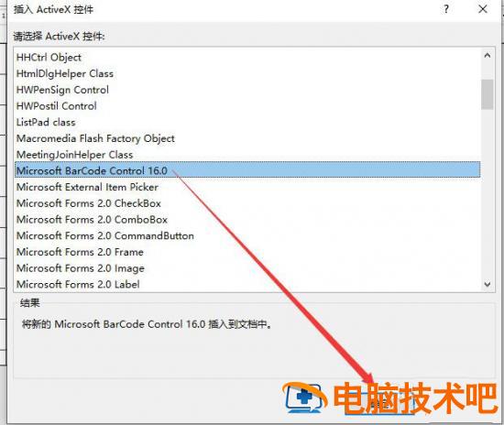The image size is (504, 425).
Task: Select Microsoft External Item Picker
Action: (x=247, y=187)
